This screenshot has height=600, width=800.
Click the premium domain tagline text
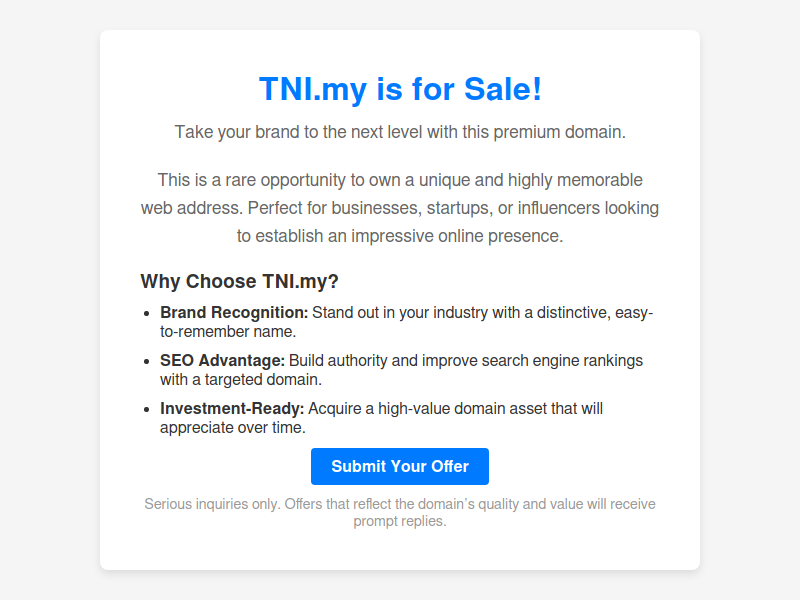(x=400, y=132)
